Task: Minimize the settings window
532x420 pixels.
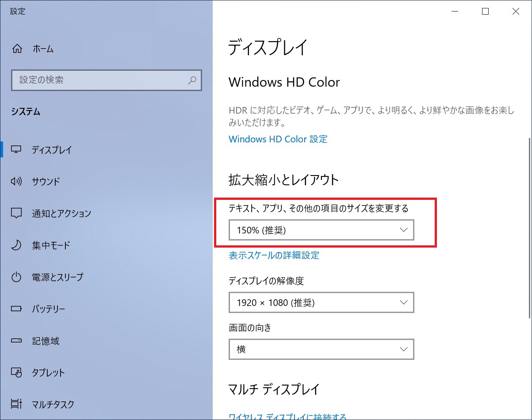Action: click(455, 11)
